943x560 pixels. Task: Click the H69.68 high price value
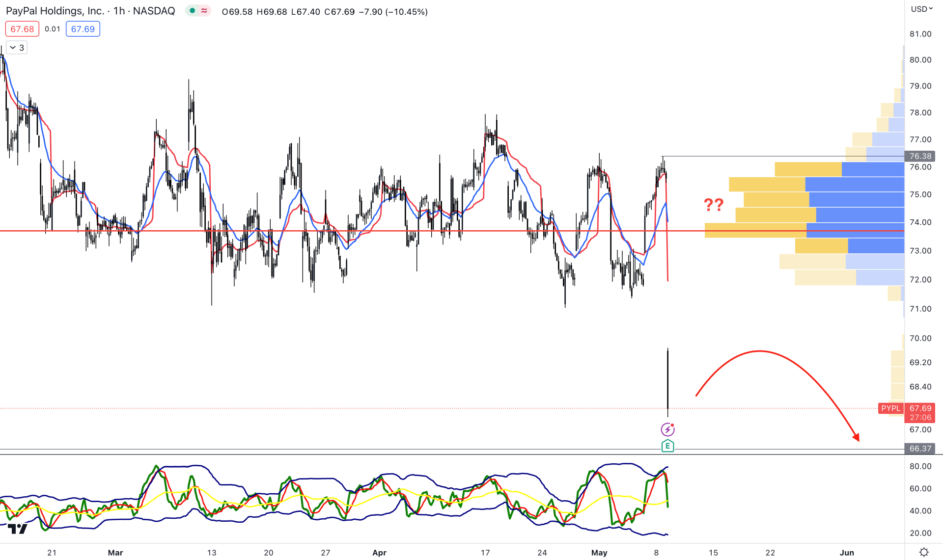coord(272,11)
